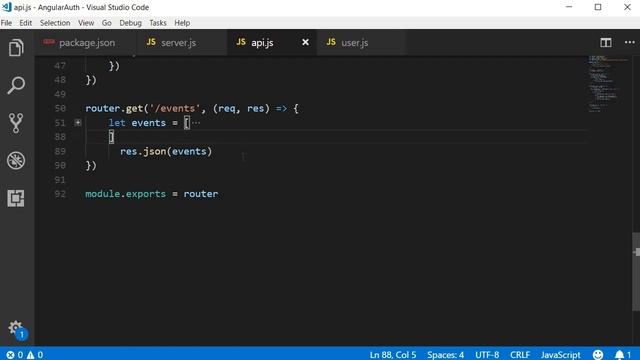Open the Go menu
The height and width of the screenshot is (360, 640).
(107, 23)
